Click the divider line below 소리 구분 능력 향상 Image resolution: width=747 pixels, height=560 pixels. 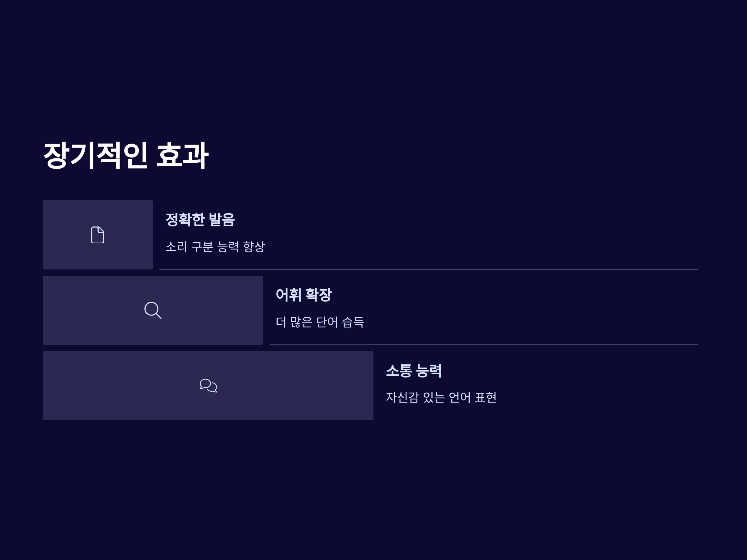429,269
